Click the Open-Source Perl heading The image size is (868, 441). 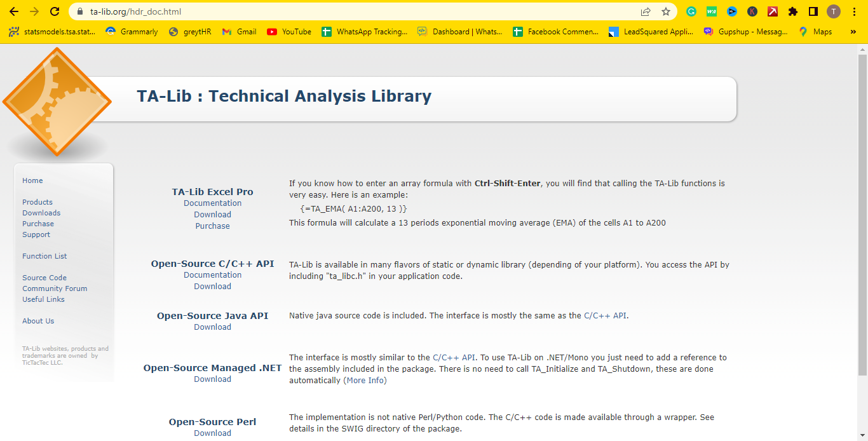213,422
